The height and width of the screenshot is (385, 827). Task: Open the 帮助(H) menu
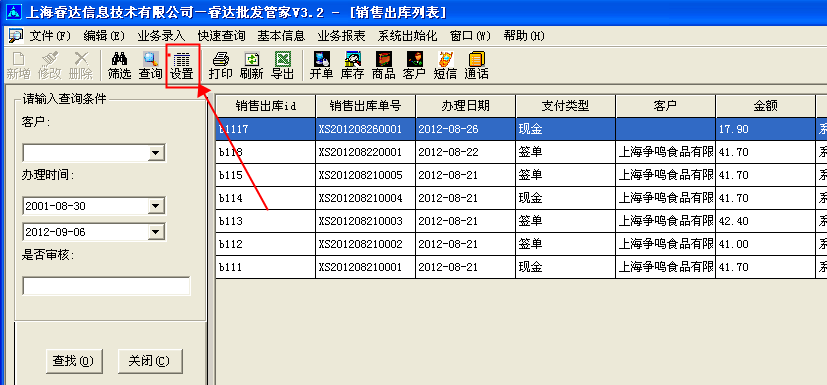point(524,36)
